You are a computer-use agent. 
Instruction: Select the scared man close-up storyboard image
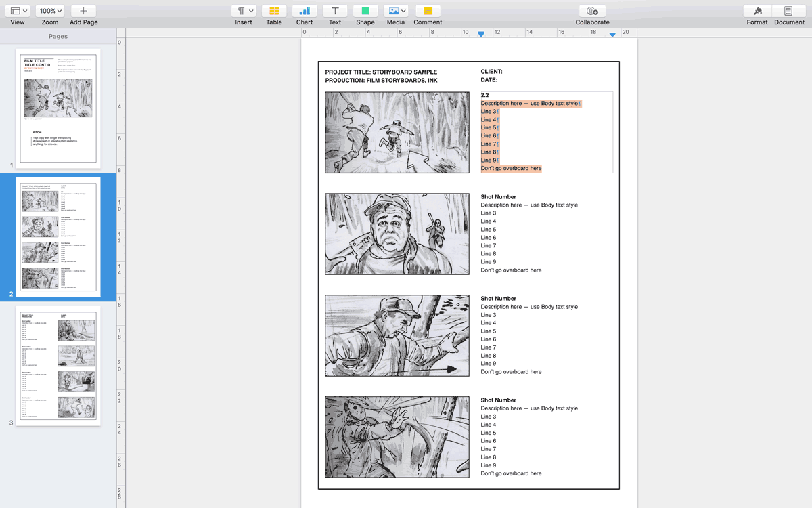(x=397, y=234)
